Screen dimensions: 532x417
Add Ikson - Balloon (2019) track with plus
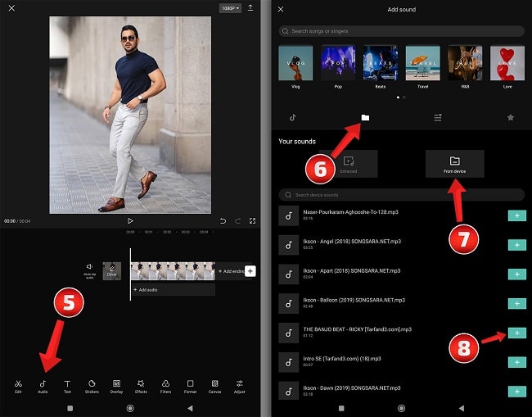click(x=517, y=303)
